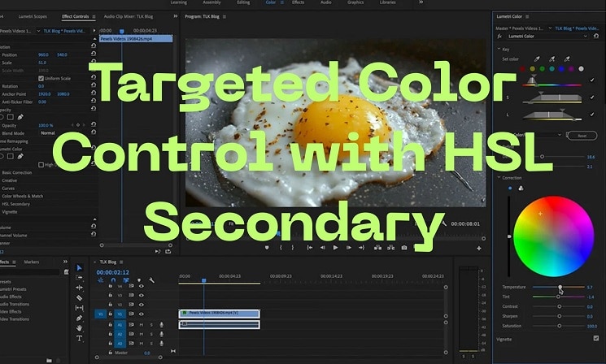
Task: Select the Pen tool in toolbar
Action: tap(79, 318)
